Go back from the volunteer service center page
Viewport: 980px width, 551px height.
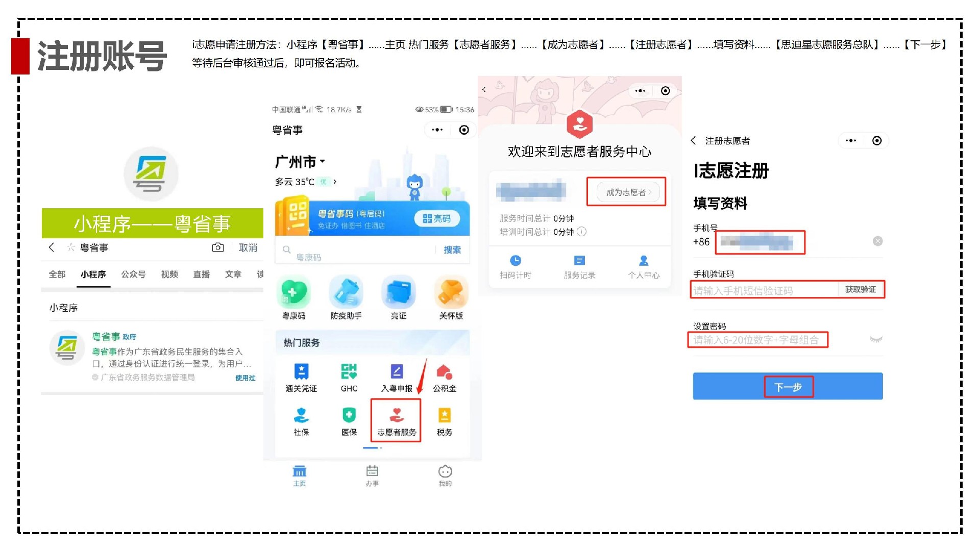point(484,90)
